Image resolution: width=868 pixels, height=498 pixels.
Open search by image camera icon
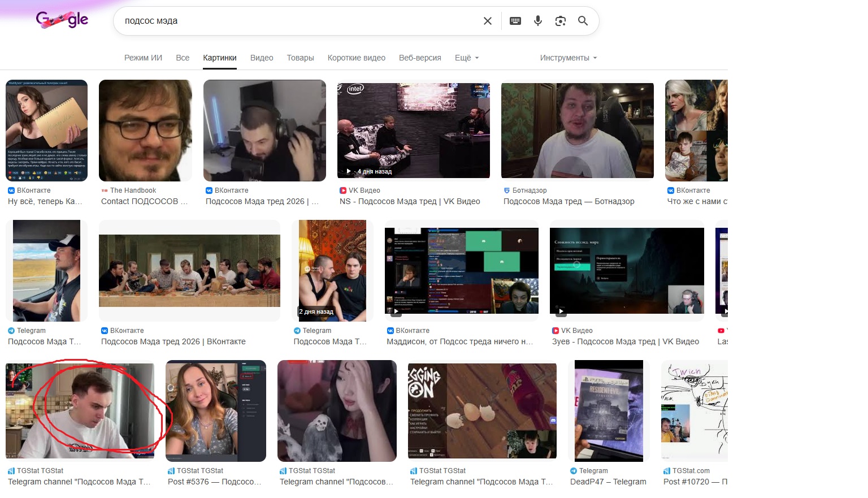pos(561,21)
